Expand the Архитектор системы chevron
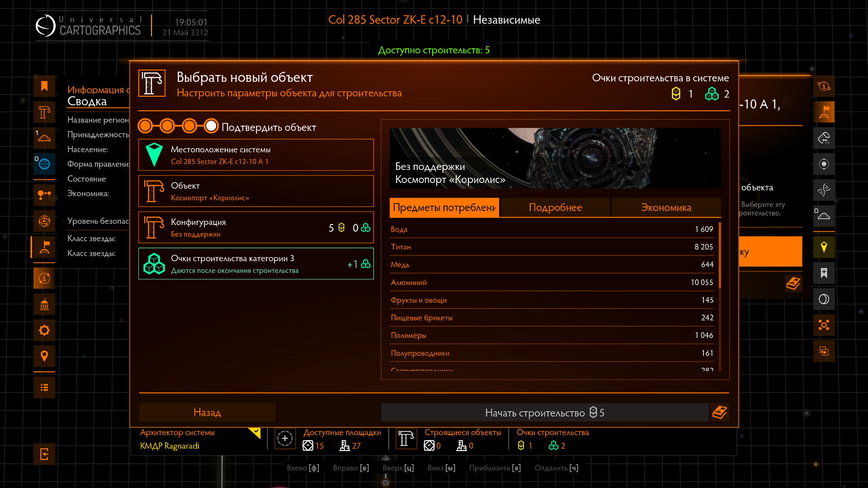 pyautogui.click(x=255, y=433)
